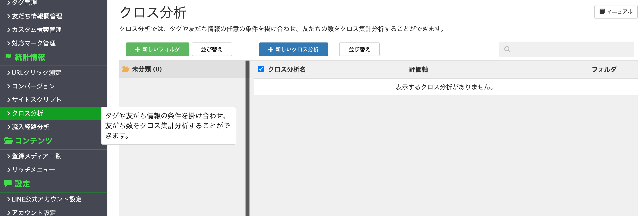Click chevron next to サイトスクリプト
644x216 pixels.
[x=9, y=100]
